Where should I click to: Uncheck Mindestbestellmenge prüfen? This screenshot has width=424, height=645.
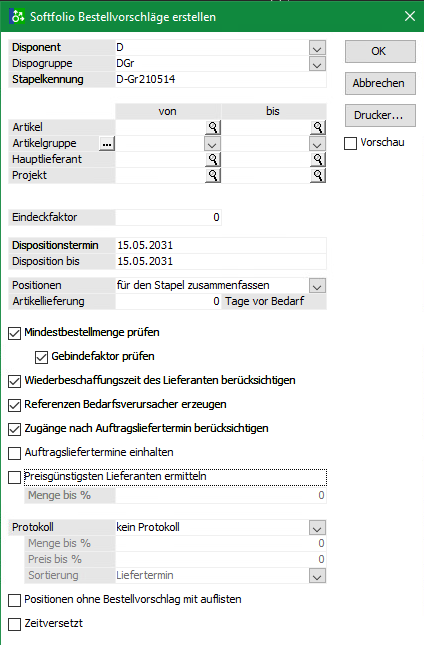click(x=14, y=333)
